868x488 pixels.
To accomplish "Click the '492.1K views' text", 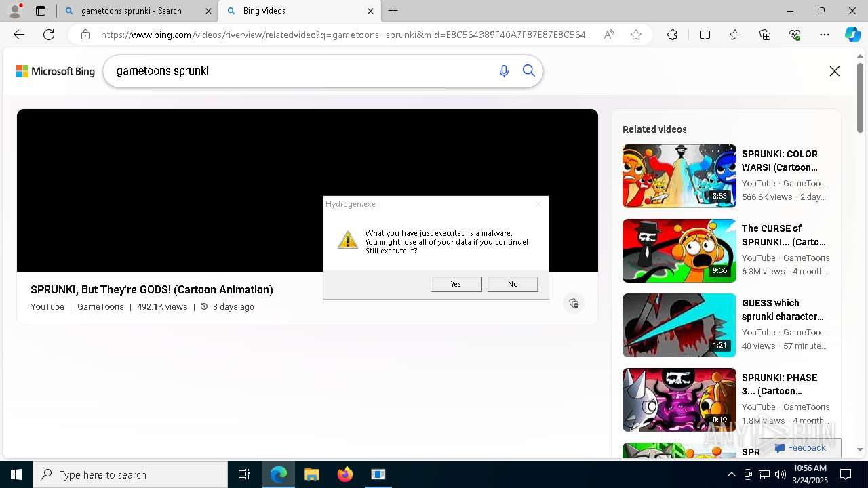I will pyautogui.click(x=162, y=307).
